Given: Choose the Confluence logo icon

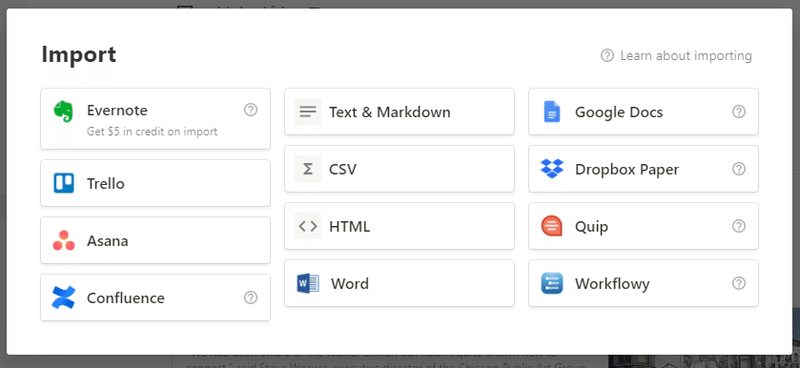Looking at the screenshot, I should point(64,298).
